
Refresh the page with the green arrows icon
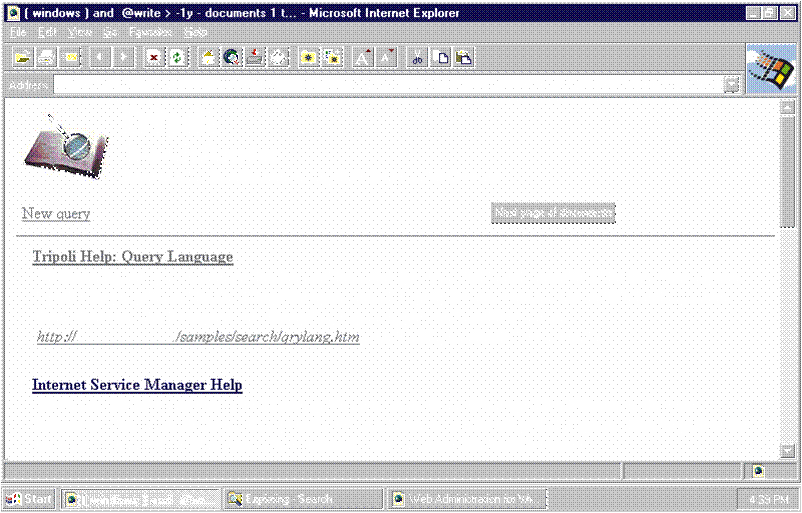click(177, 57)
